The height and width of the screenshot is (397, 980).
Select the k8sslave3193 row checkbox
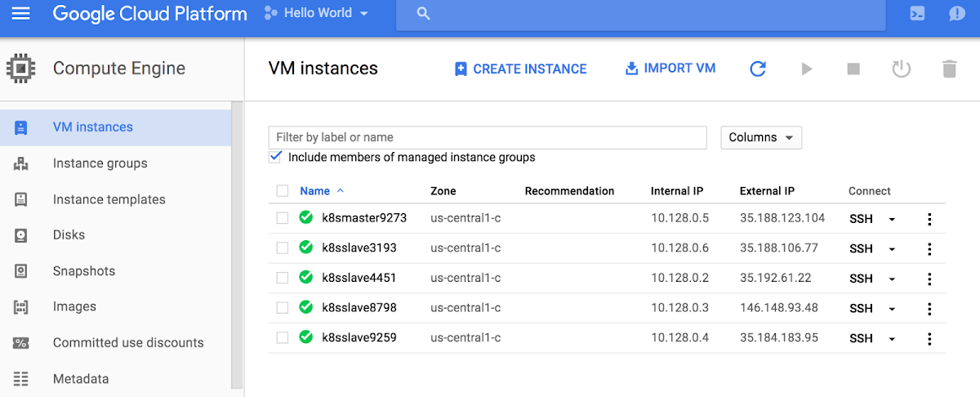pyautogui.click(x=283, y=248)
